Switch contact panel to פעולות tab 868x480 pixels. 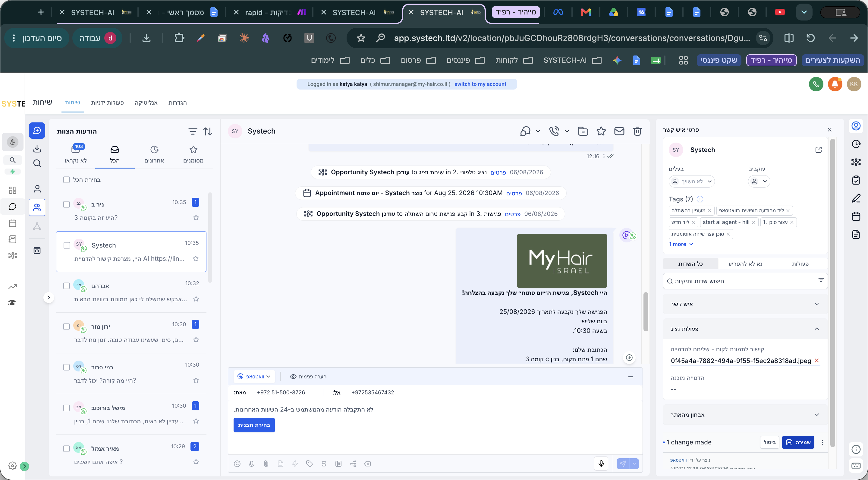click(800, 264)
